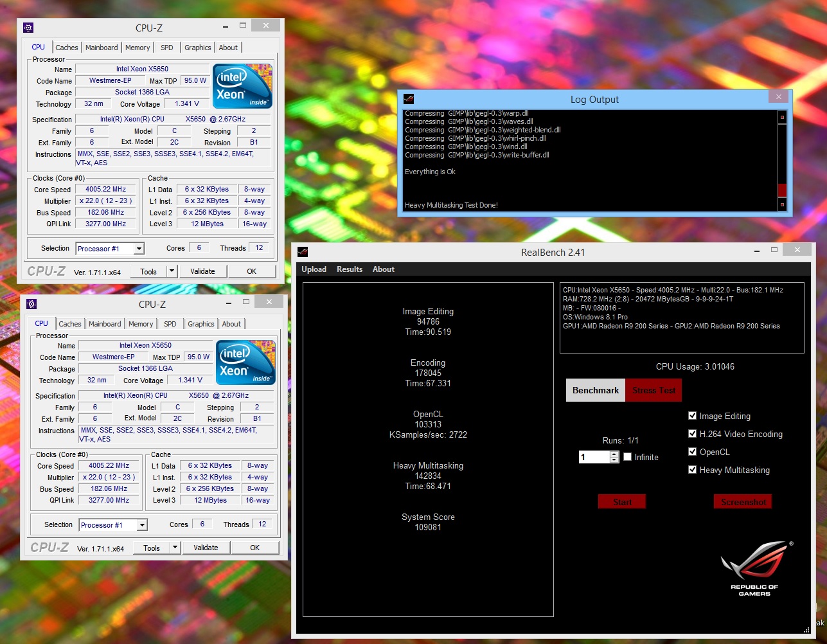827x644 pixels.
Task: Click the OpenCL KSamples/sec result
Action: 428,435
